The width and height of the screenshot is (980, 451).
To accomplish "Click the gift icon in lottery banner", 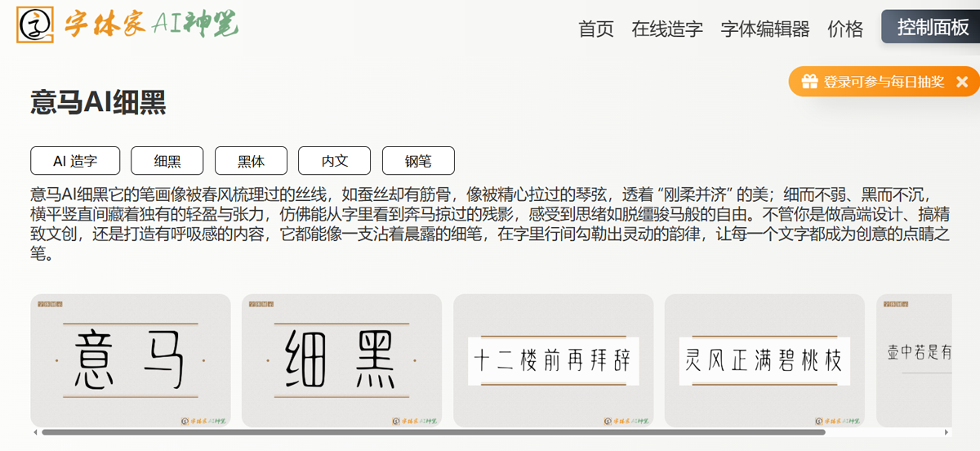I will coord(809,82).
